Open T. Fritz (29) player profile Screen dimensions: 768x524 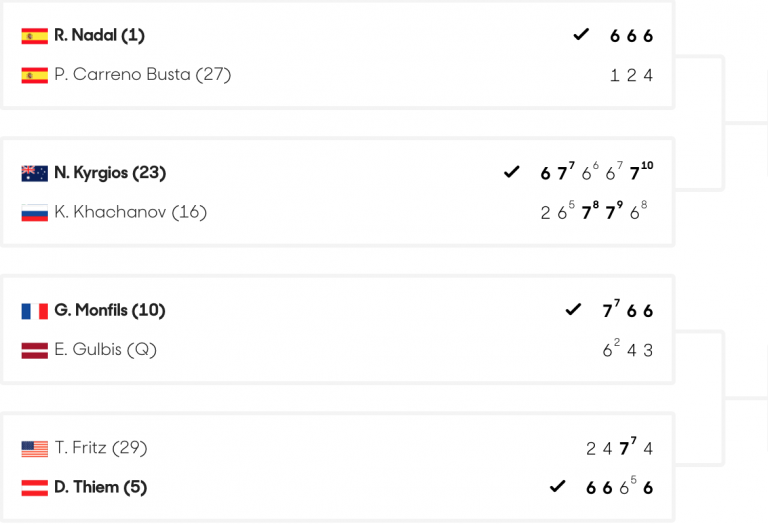(x=101, y=448)
